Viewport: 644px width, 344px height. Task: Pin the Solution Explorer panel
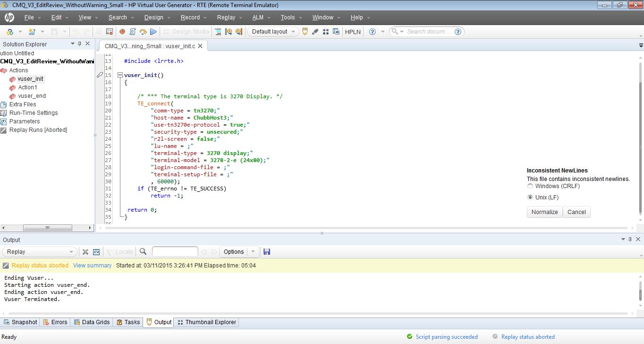pyautogui.click(x=80, y=43)
